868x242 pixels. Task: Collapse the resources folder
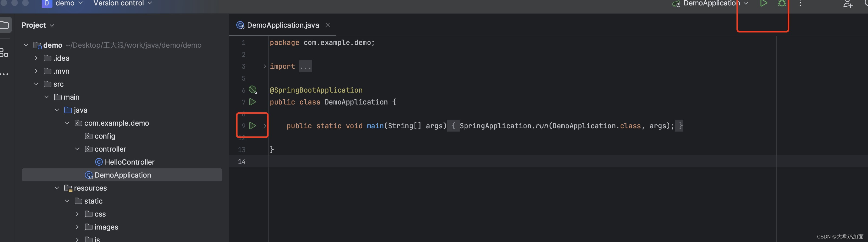[x=57, y=188]
